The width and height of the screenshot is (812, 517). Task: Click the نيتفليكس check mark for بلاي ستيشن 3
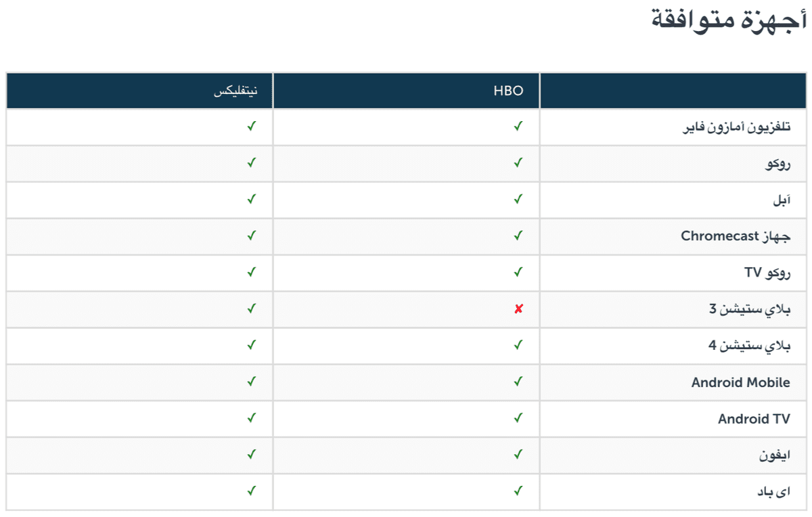click(252, 309)
